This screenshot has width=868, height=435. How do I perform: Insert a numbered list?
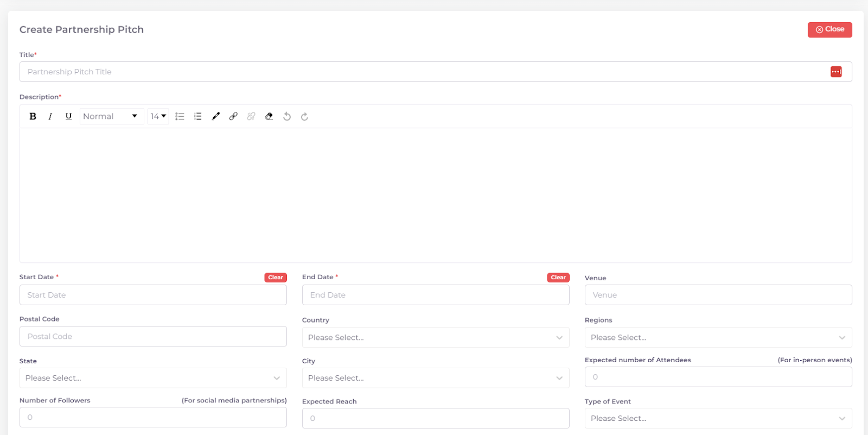(198, 116)
